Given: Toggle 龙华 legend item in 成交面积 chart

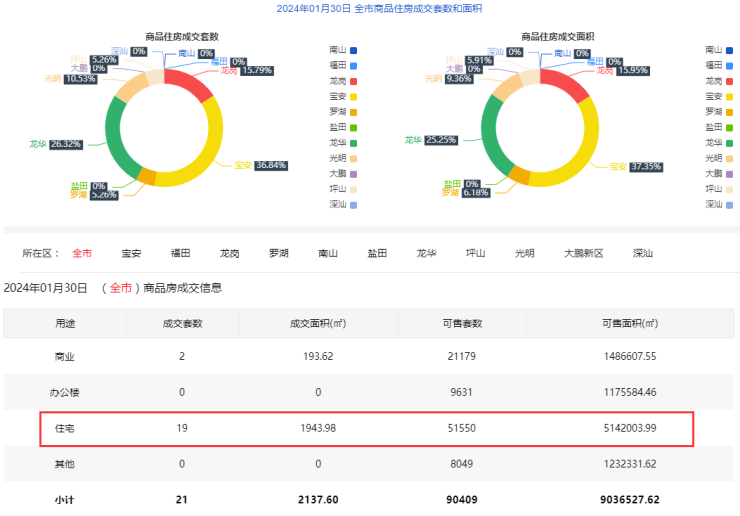Looking at the screenshot, I should [x=719, y=142].
